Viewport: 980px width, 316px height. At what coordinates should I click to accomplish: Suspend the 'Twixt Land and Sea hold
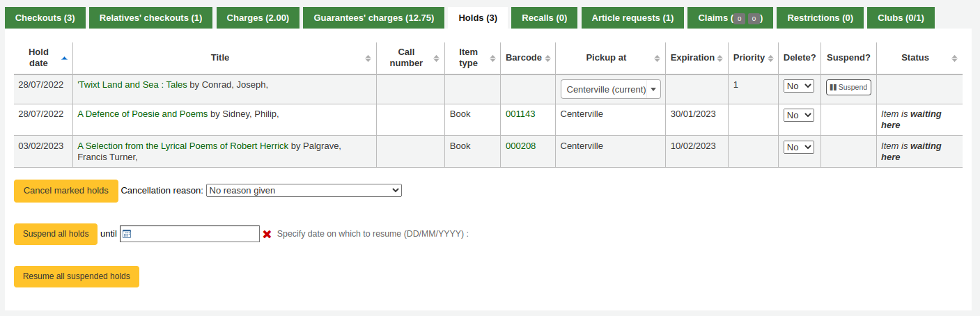point(848,87)
